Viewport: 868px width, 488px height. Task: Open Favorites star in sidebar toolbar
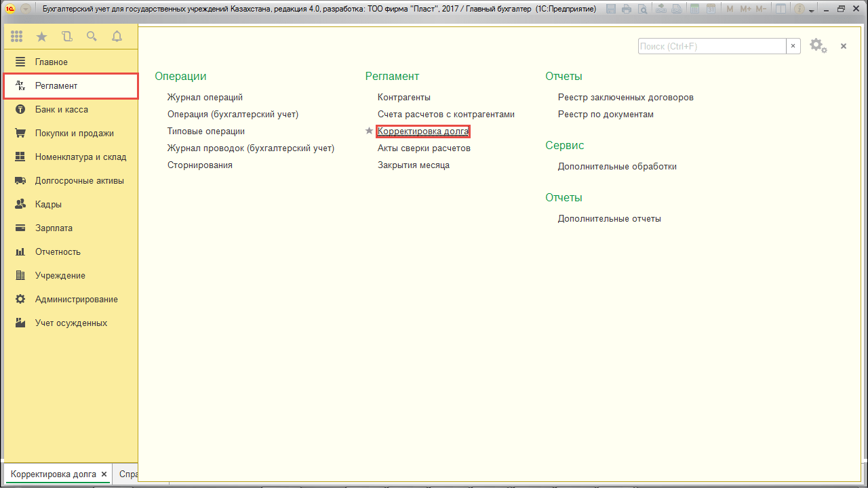(x=41, y=37)
